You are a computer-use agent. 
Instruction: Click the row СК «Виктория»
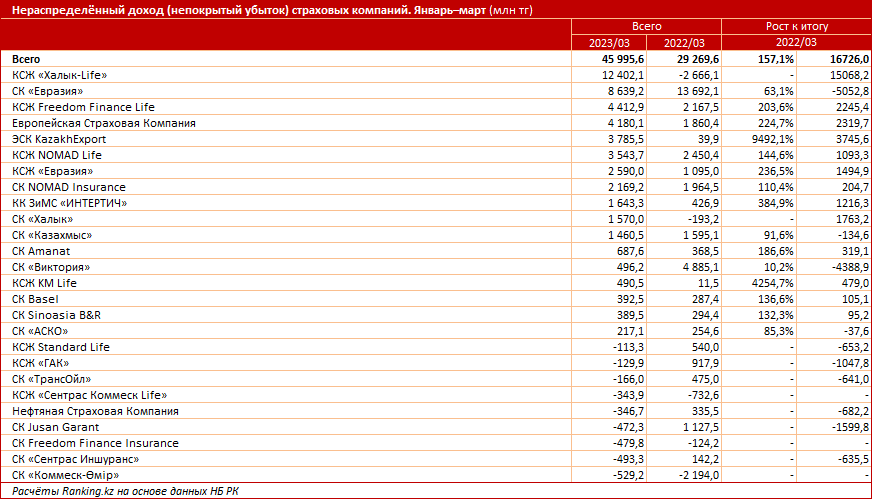pos(436,268)
